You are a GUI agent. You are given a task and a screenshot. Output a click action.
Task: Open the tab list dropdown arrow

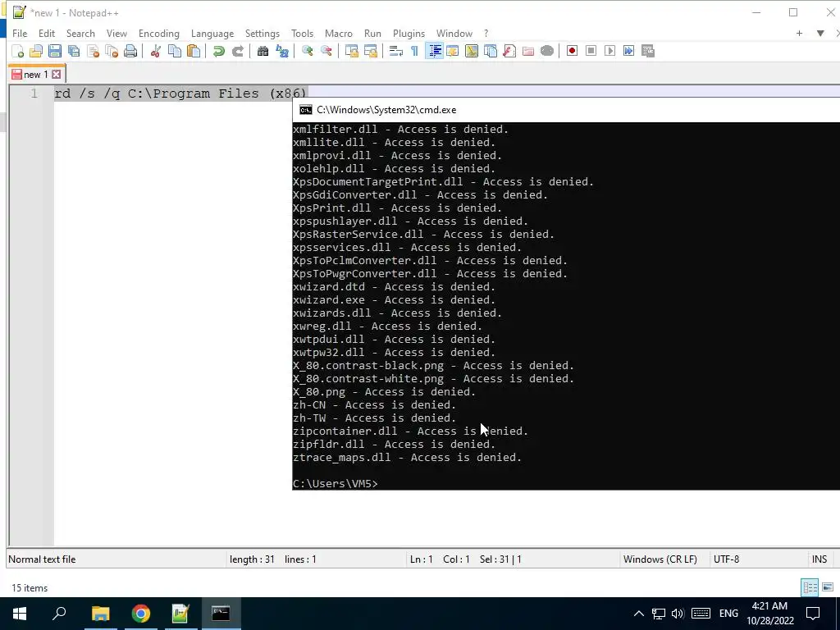point(820,33)
